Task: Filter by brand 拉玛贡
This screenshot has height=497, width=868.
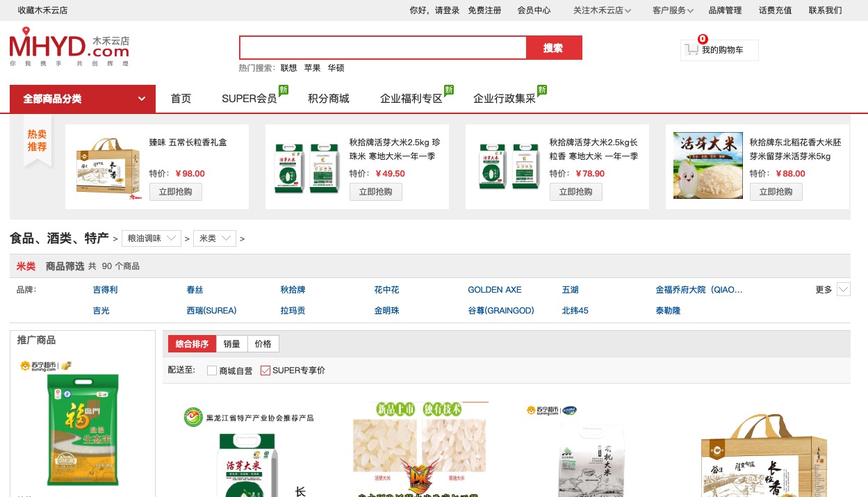Action: tap(293, 311)
